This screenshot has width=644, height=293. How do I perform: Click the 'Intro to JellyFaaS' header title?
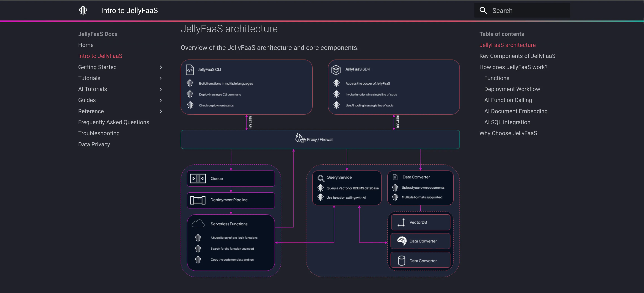tap(130, 10)
